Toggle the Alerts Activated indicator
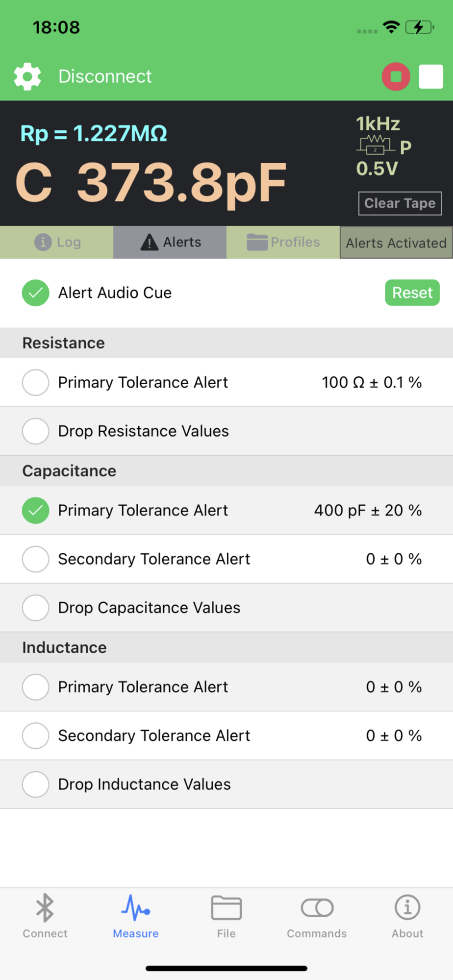Viewport: 453px width, 980px height. click(396, 243)
